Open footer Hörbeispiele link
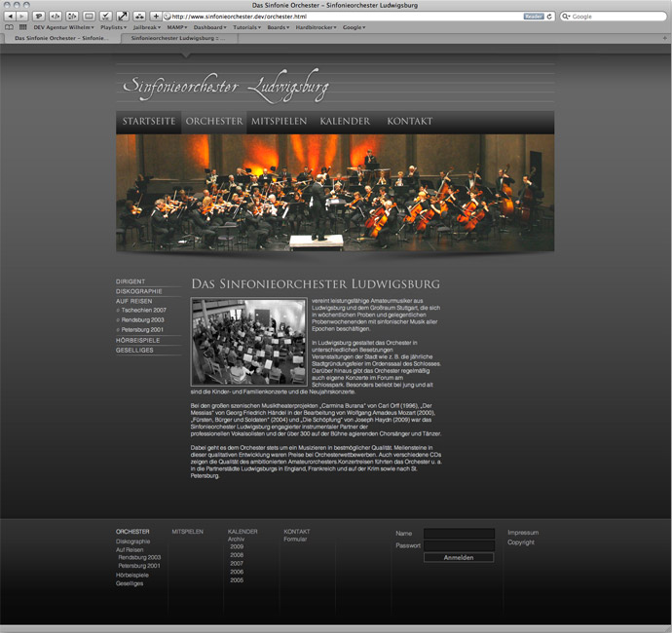 point(132,576)
